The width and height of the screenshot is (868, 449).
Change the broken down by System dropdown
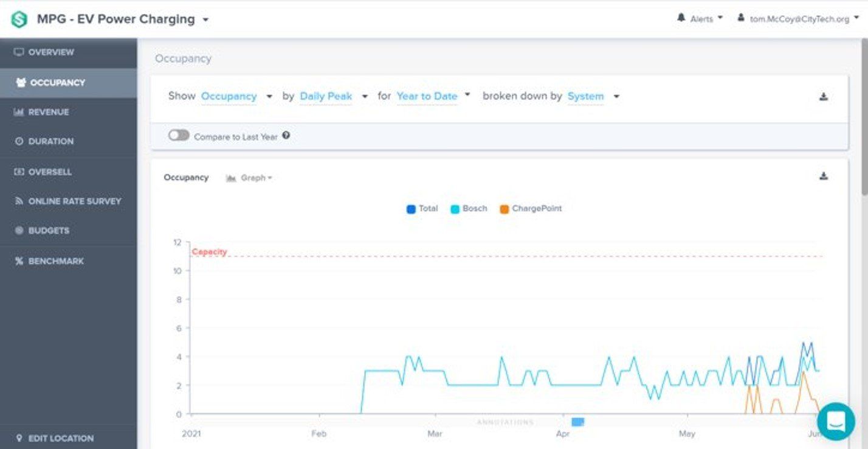point(593,96)
